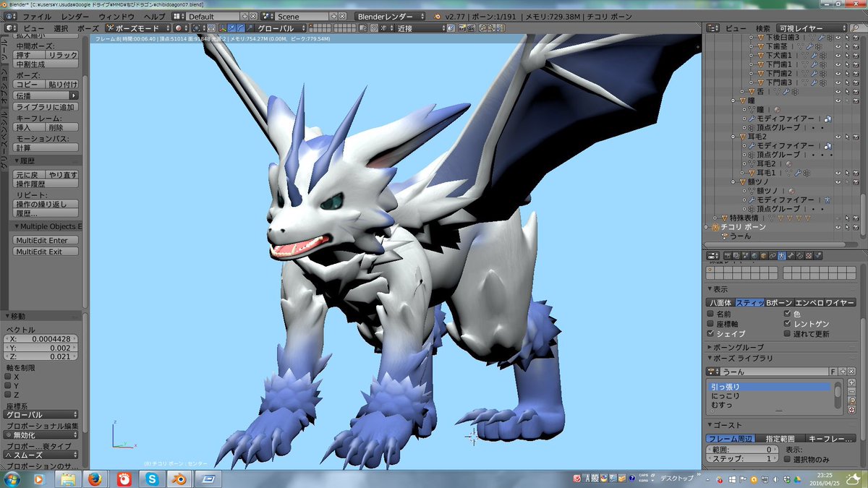Click the sanitize pose library action icon
This screenshot has height=488, width=868.
852,409
